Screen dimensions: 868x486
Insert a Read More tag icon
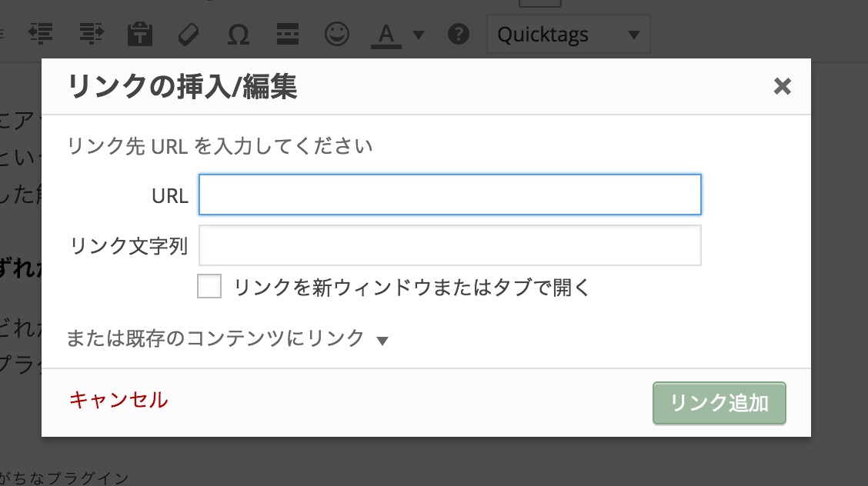click(288, 35)
